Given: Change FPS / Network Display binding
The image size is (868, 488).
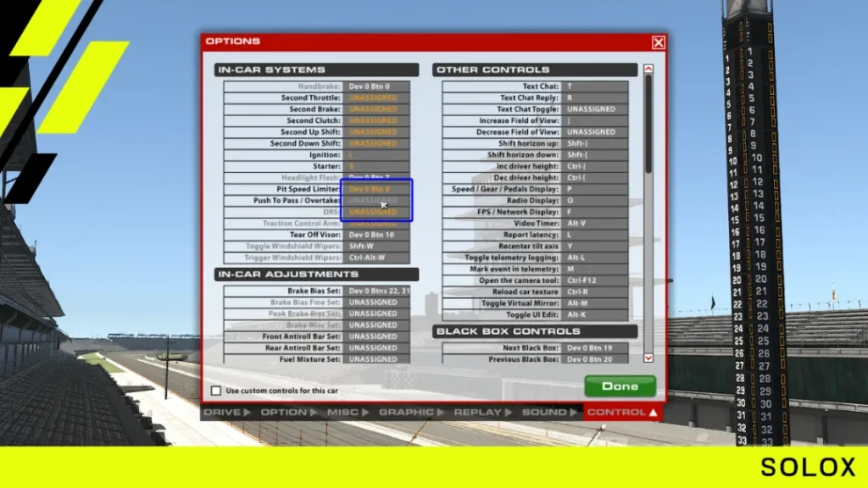Looking at the screenshot, I should (595, 212).
